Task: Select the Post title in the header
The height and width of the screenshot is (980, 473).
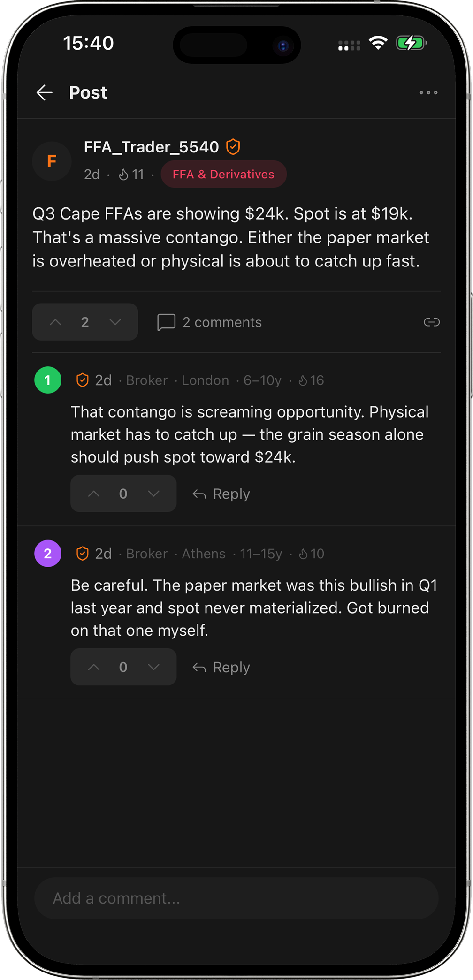Action: click(88, 92)
